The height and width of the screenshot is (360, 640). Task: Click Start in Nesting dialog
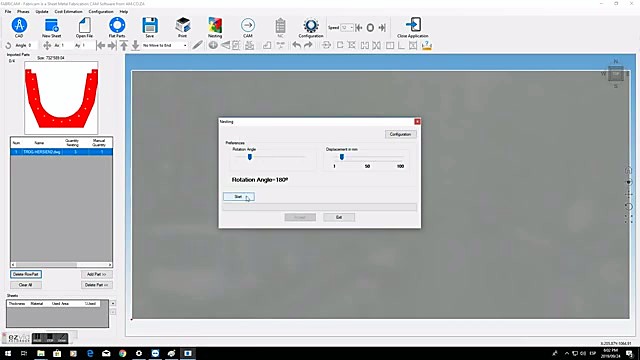tap(239, 197)
